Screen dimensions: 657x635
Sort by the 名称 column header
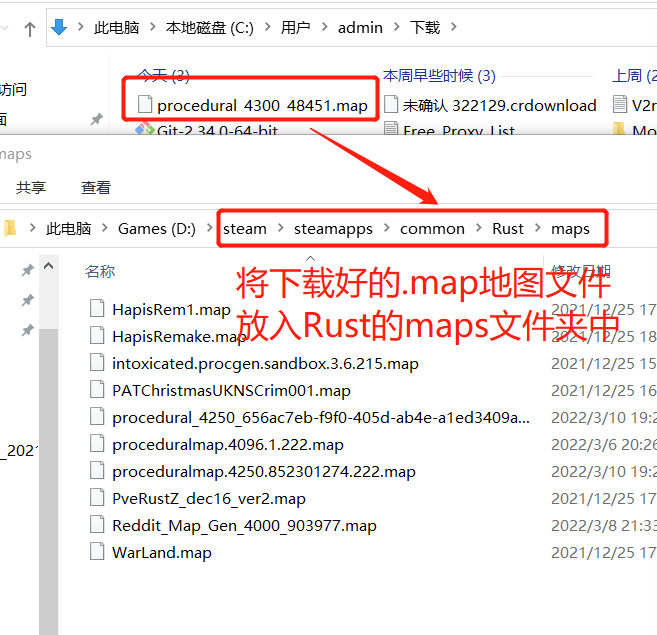[x=100, y=271]
